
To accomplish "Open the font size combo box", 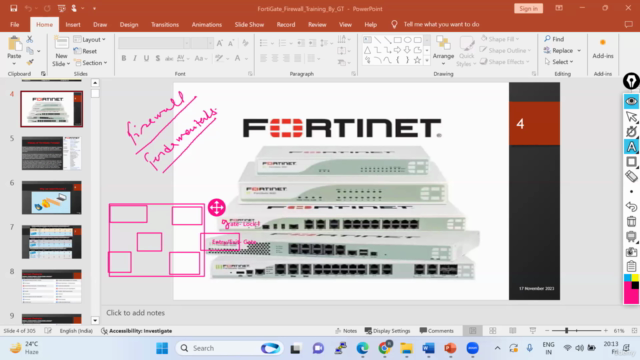I will coord(202,43).
